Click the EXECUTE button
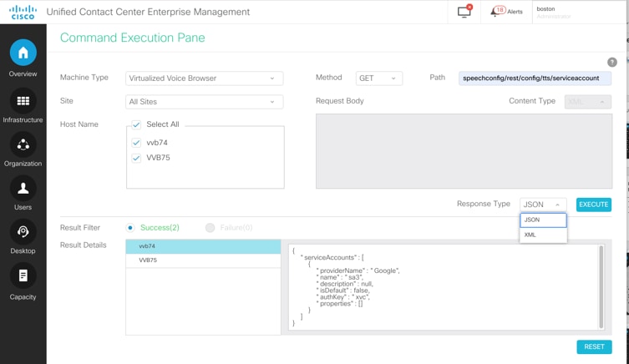 (x=594, y=205)
